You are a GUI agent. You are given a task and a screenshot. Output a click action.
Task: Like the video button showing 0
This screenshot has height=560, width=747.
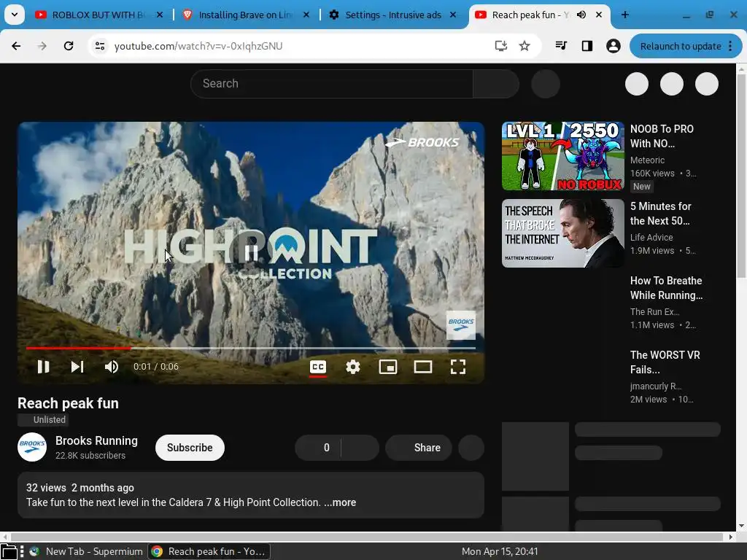(x=318, y=448)
